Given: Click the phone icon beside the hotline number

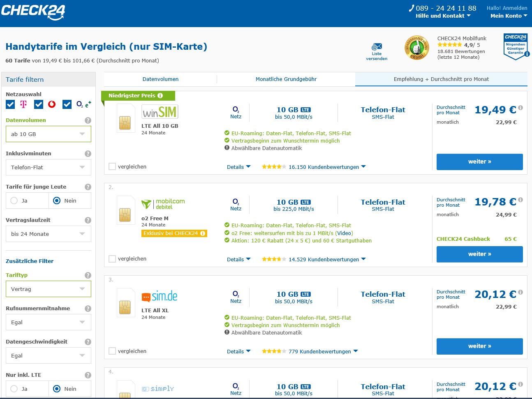Looking at the screenshot, I should pos(412,8).
